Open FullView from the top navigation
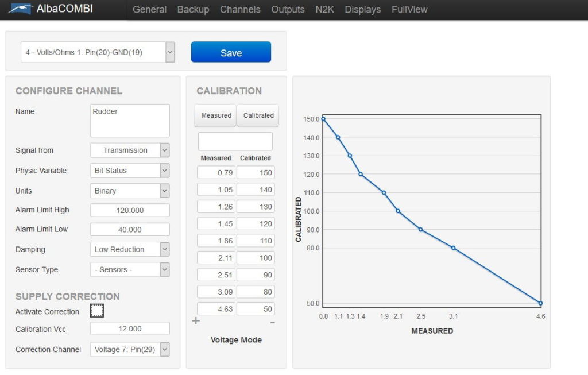Screen dimensions: 588x375 coord(409,10)
